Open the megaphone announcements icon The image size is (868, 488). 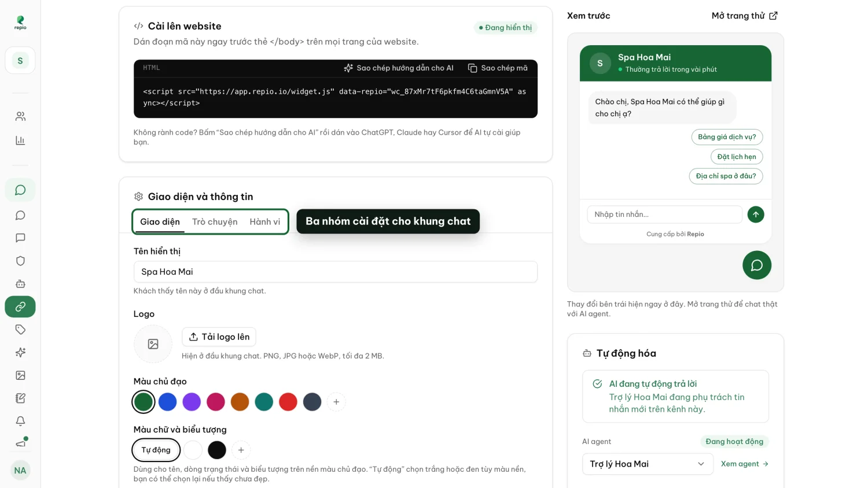(20, 443)
